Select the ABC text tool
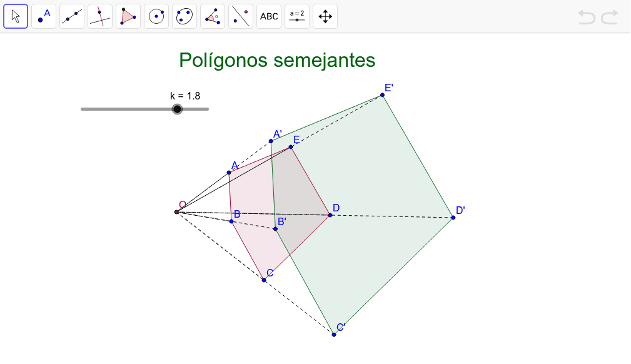 pyautogui.click(x=269, y=16)
